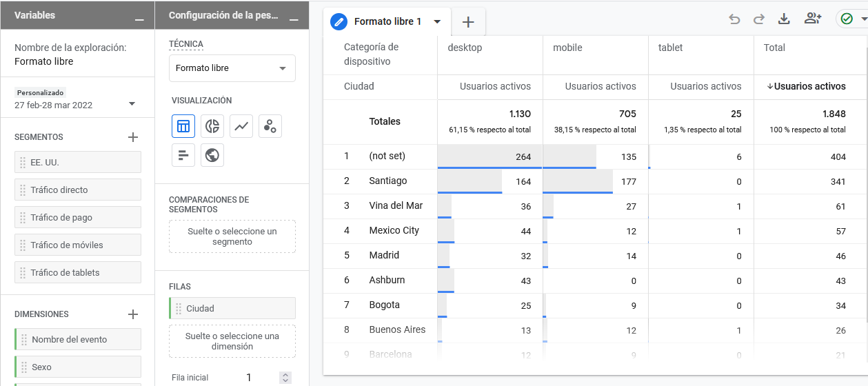
Task: Click the Ciudad column header
Action: (359, 87)
